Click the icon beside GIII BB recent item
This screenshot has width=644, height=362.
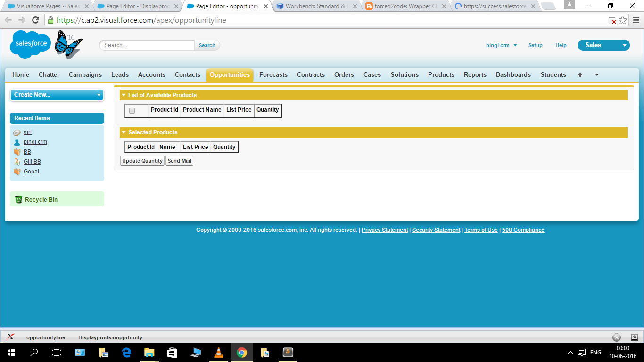[17, 162]
